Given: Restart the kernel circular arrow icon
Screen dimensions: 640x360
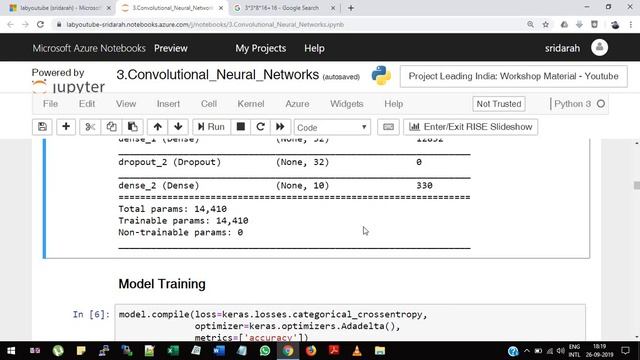Looking at the screenshot, I should tap(260, 127).
